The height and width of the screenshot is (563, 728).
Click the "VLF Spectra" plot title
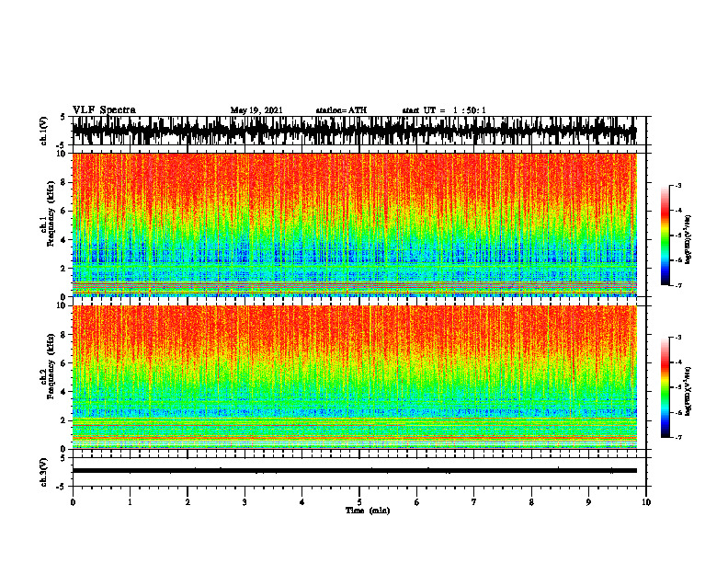pyautogui.click(x=104, y=110)
